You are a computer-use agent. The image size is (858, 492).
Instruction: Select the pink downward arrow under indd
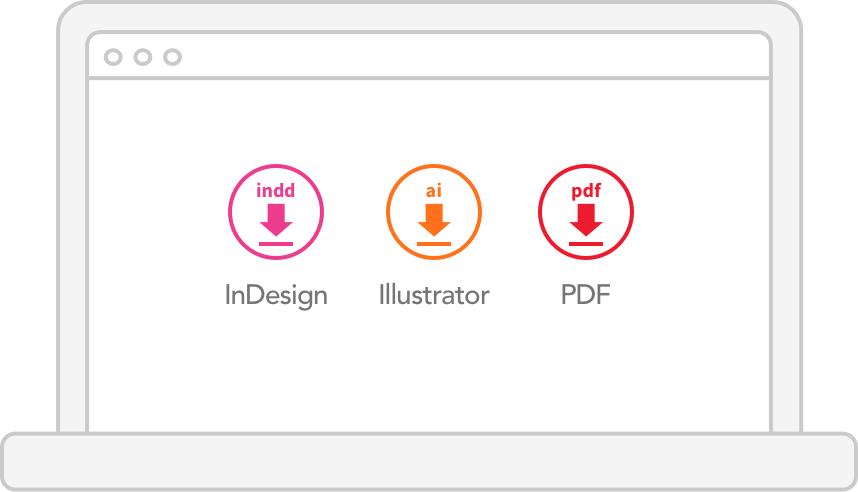(276, 220)
